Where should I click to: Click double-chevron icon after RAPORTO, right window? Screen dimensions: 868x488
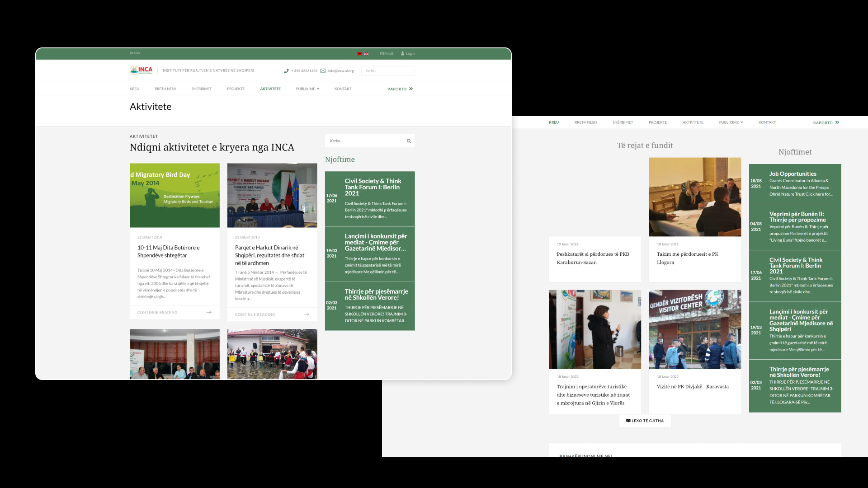click(837, 122)
